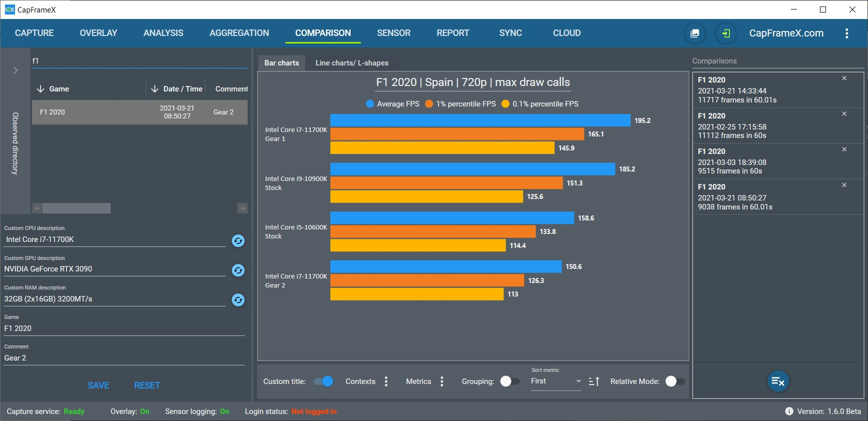Edit the Game name field
The height and width of the screenshot is (421, 868).
pos(124,328)
